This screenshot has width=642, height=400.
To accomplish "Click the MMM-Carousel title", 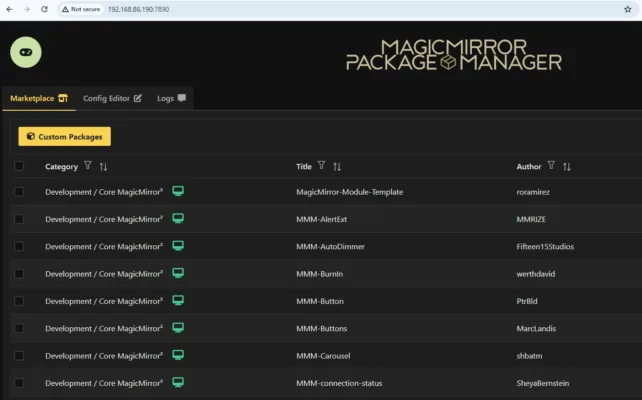I will [x=323, y=356].
